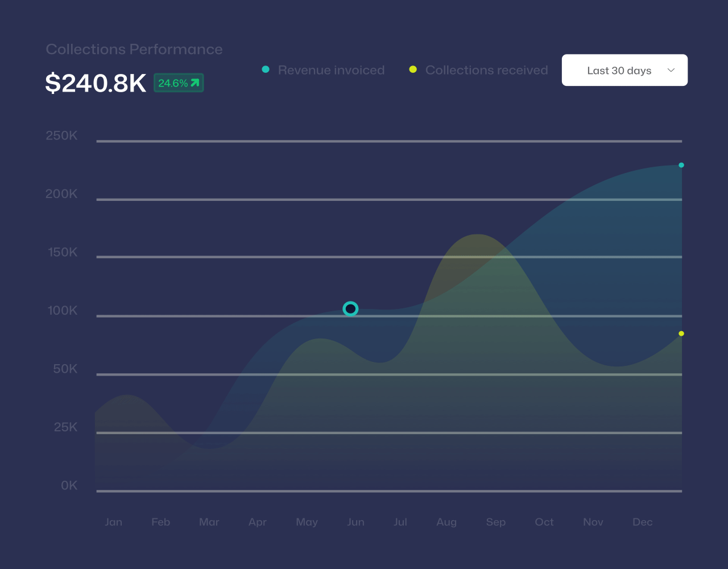
Task: Click the Collections Performance title
Action: 134,50
